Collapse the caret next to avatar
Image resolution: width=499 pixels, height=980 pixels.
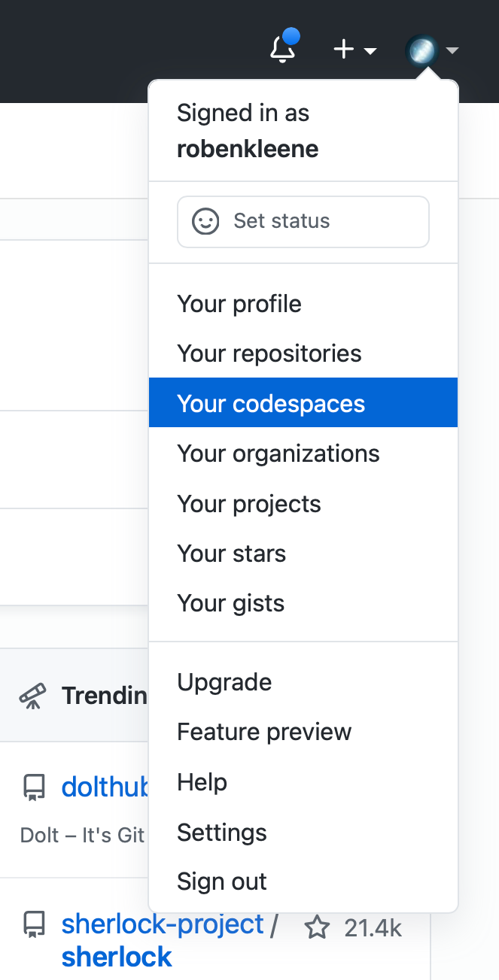(452, 51)
